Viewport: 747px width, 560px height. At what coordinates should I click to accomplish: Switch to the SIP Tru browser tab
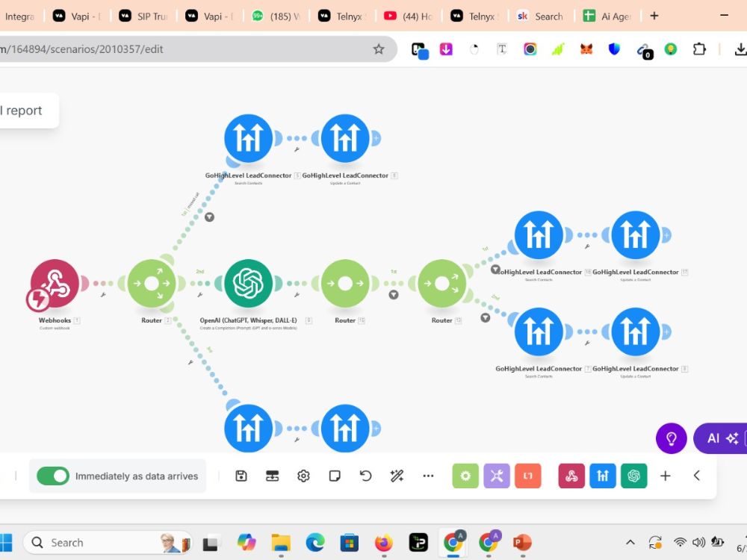pyautogui.click(x=143, y=16)
